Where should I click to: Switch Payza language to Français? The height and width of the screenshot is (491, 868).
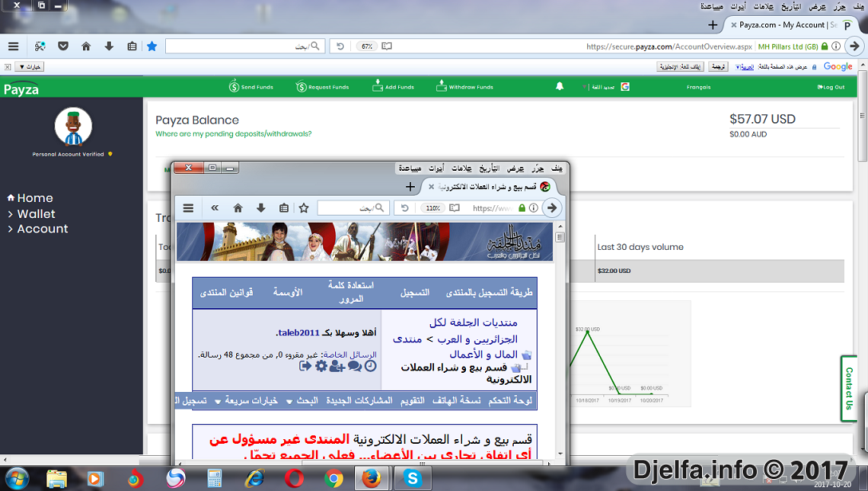click(x=699, y=87)
